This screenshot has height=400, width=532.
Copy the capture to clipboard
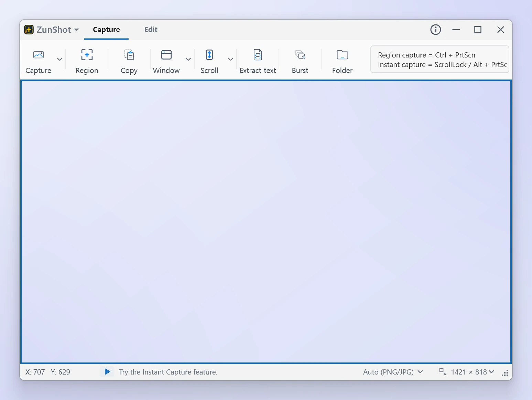tap(129, 61)
